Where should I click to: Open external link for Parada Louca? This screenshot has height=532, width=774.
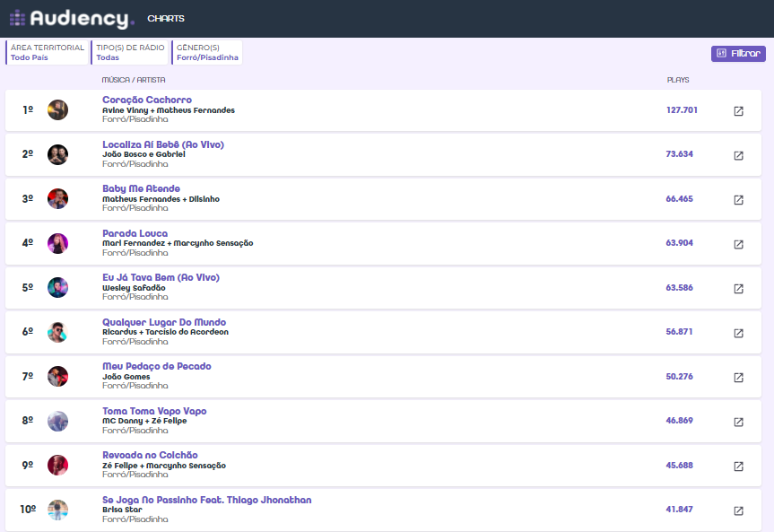738,245
